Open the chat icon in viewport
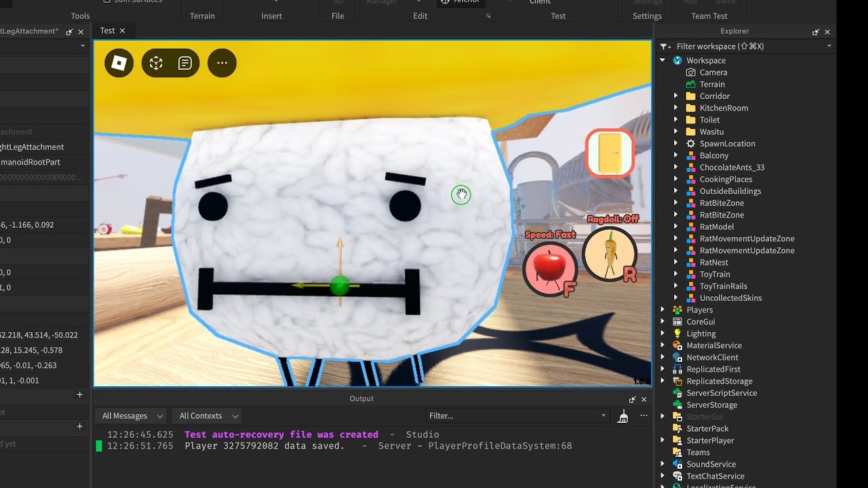 pos(185,63)
